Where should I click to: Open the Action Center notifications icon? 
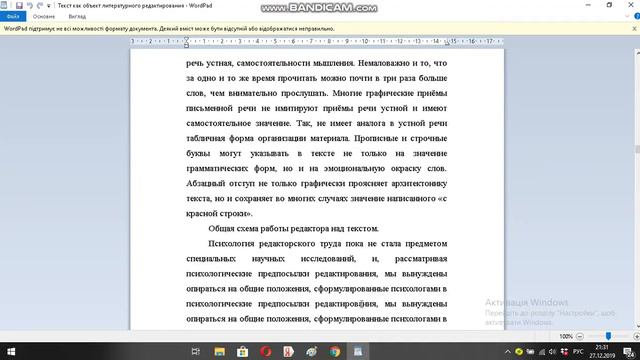pos(629,351)
